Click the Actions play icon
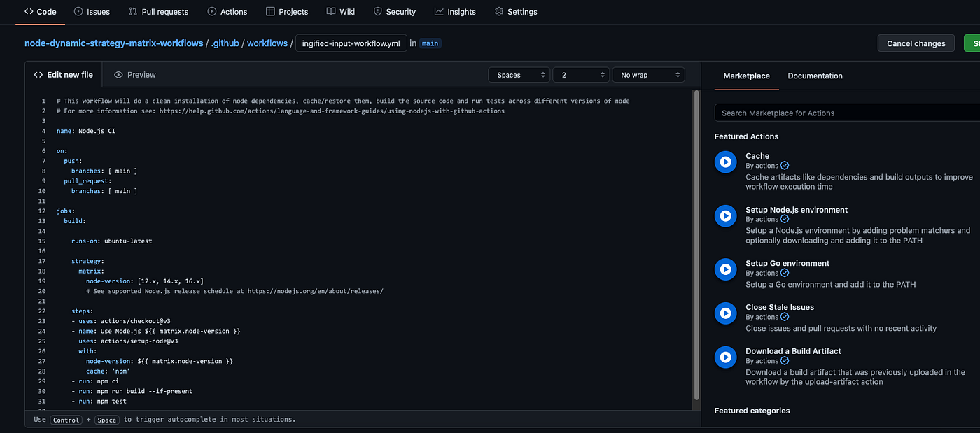 coord(212,12)
